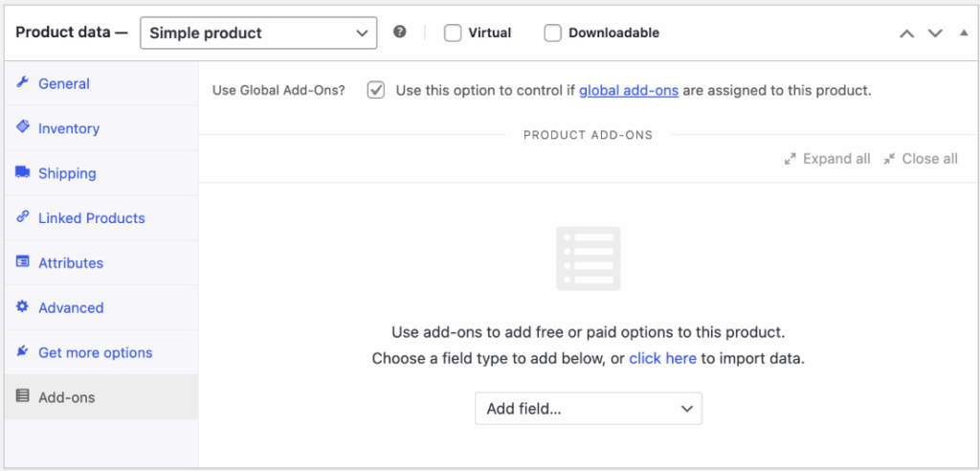The image size is (980, 471).
Task: Click the 'Use Global Add-Ons?' label
Action: (x=278, y=91)
